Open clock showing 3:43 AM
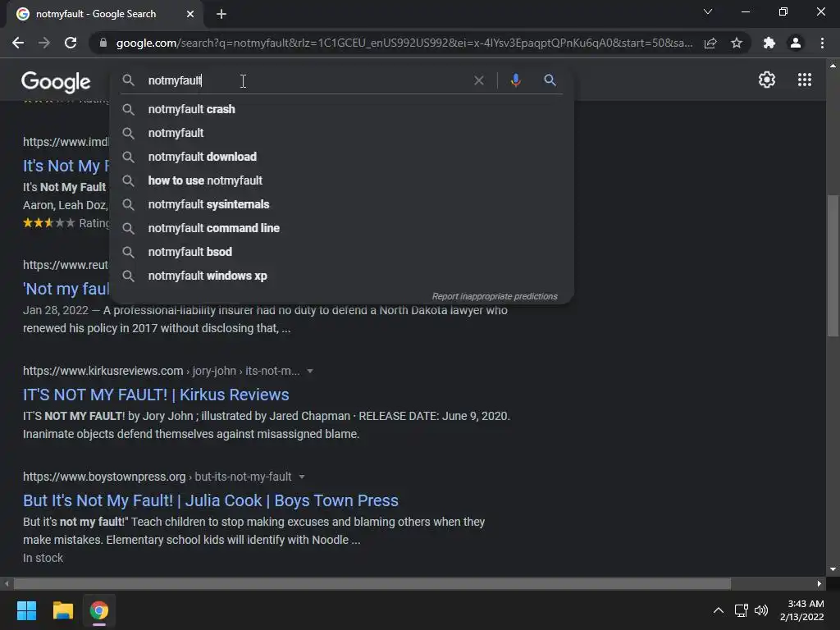Screen dimensions: 840x630 click(802, 610)
